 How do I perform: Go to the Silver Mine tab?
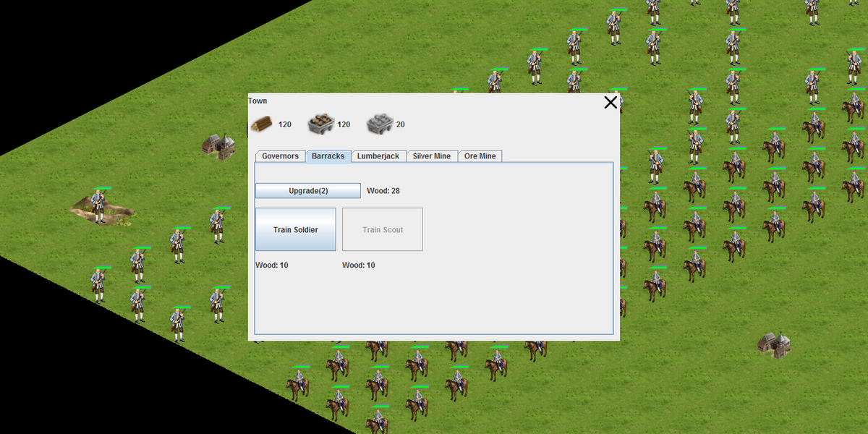[432, 156]
